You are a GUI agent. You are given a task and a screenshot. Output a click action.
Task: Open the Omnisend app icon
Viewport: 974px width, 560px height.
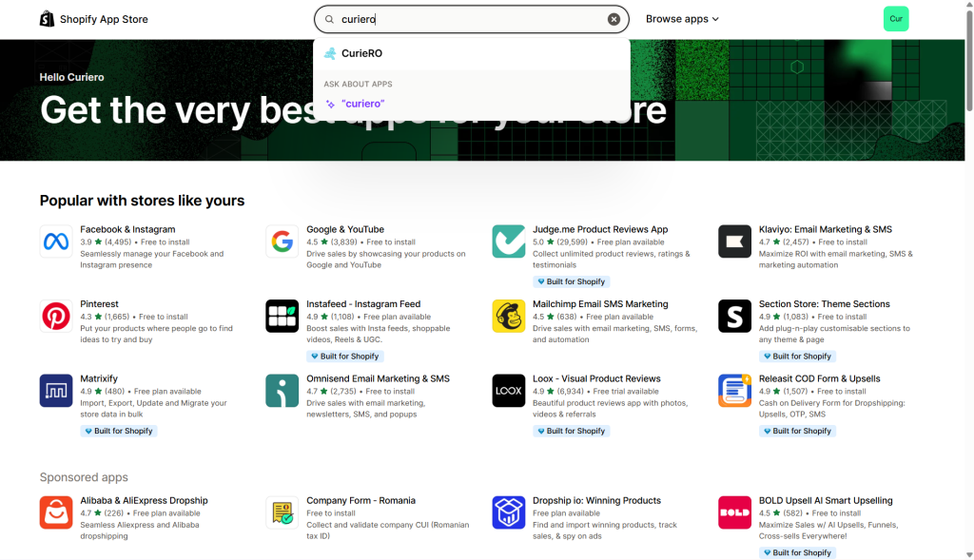[282, 390]
